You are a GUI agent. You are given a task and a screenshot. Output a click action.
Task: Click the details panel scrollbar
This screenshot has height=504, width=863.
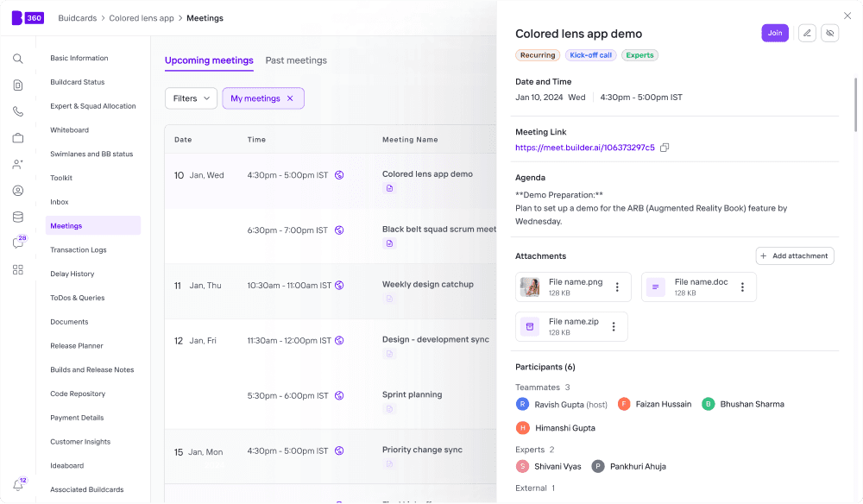(x=856, y=104)
